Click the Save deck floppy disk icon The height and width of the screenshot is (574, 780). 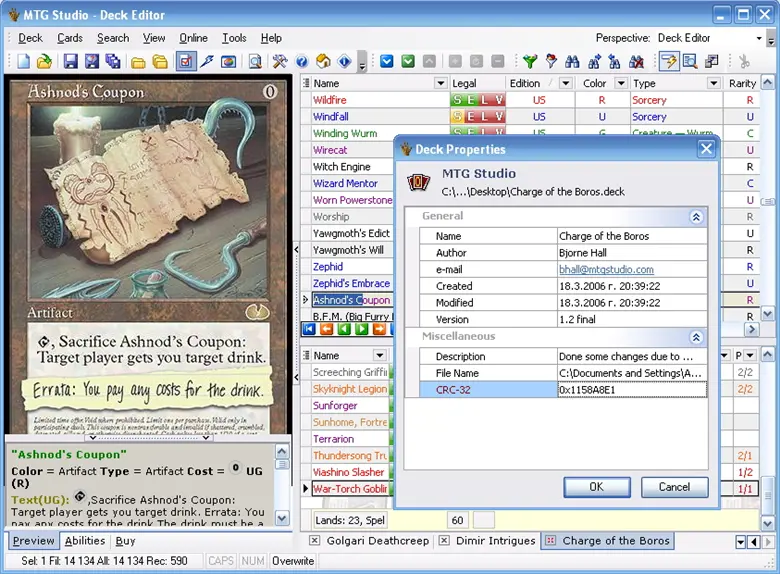(71, 62)
